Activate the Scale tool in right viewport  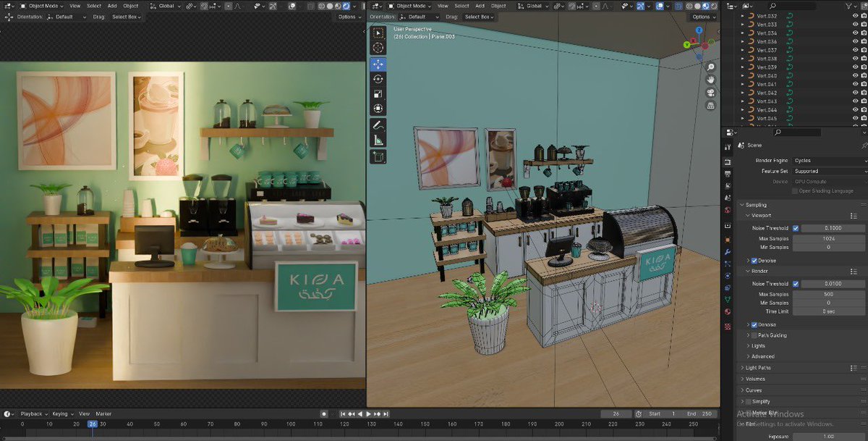(x=378, y=94)
